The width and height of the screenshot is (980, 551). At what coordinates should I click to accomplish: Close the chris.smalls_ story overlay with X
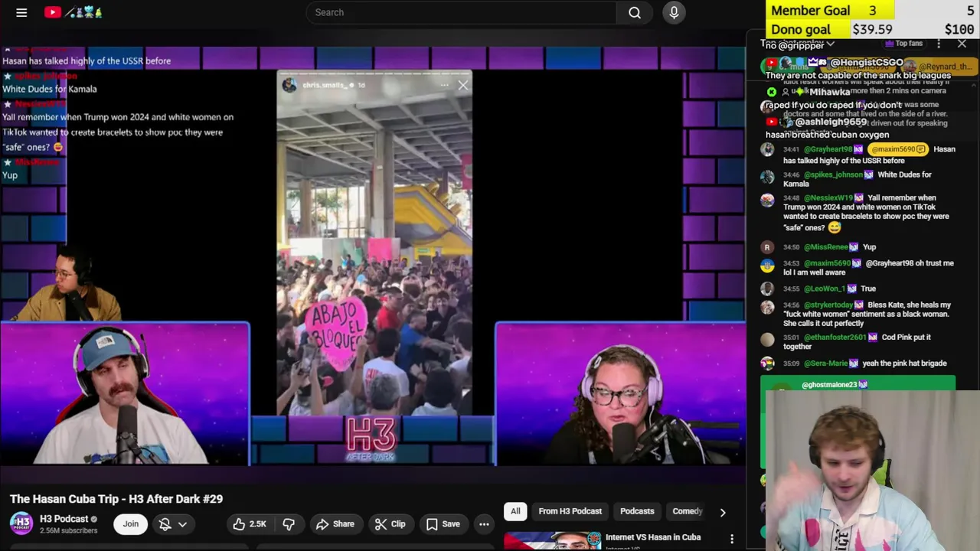(x=462, y=85)
